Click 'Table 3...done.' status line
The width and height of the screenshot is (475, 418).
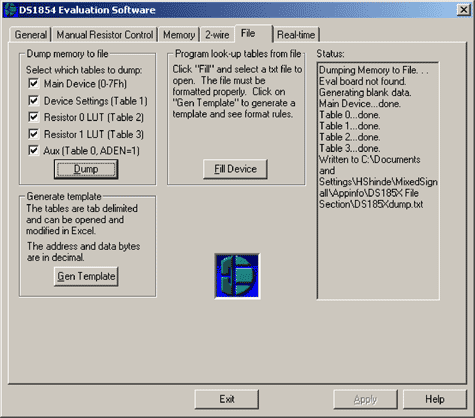tap(350, 148)
